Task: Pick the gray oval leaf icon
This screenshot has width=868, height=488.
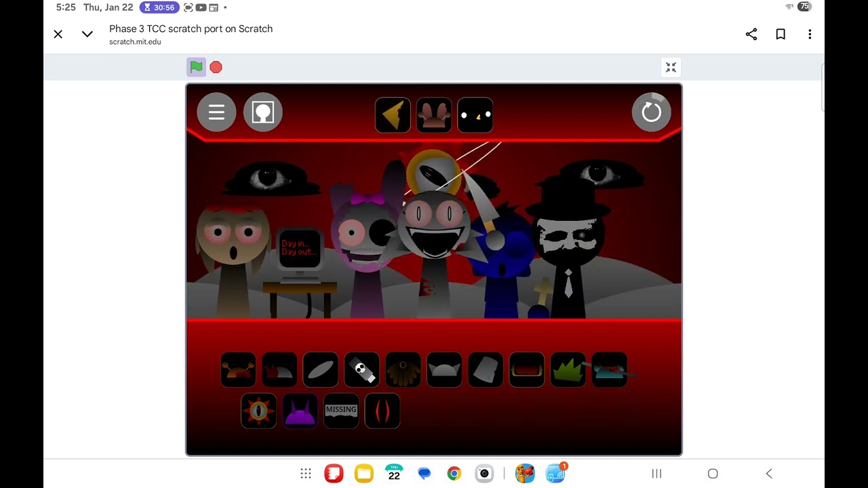Action: click(x=321, y=370)
